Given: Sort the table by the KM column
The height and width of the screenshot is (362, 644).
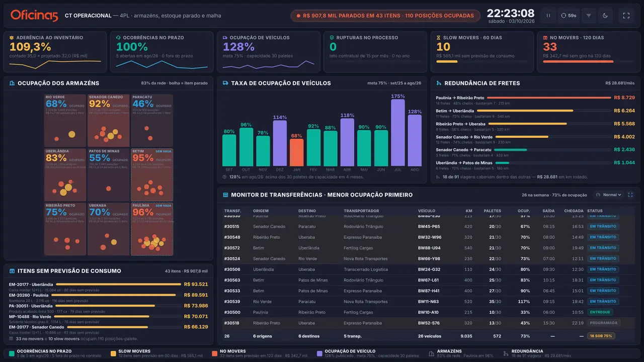Looking at the screenshot, I should [x=469, y=211].
